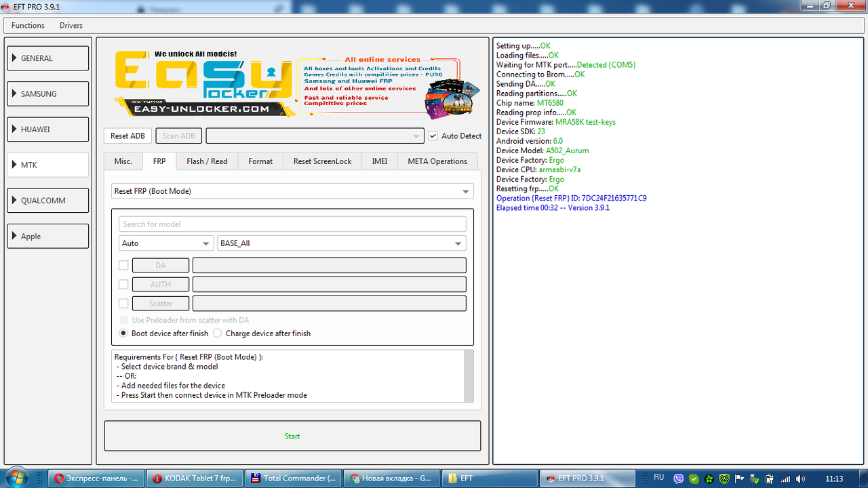Click the Scatter browse button
The height and width of the screenshot is (488, 868).
click(x=161, y=304)
